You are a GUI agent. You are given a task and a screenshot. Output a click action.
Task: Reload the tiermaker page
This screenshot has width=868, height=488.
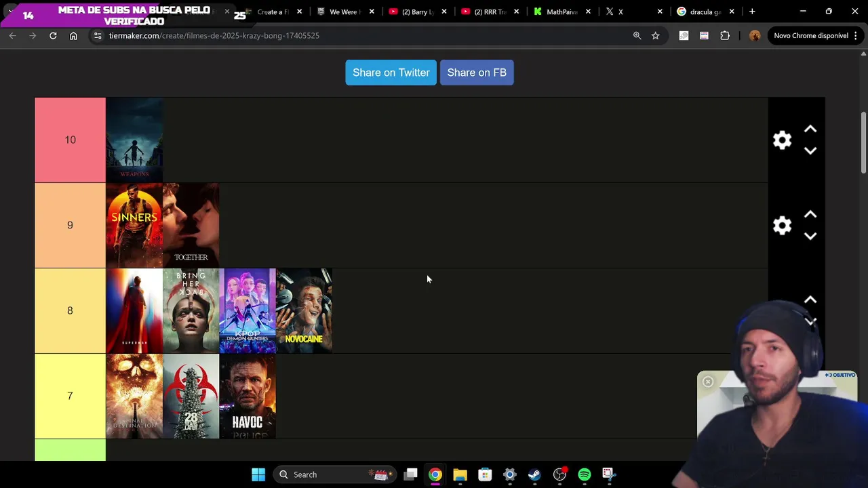53,35
